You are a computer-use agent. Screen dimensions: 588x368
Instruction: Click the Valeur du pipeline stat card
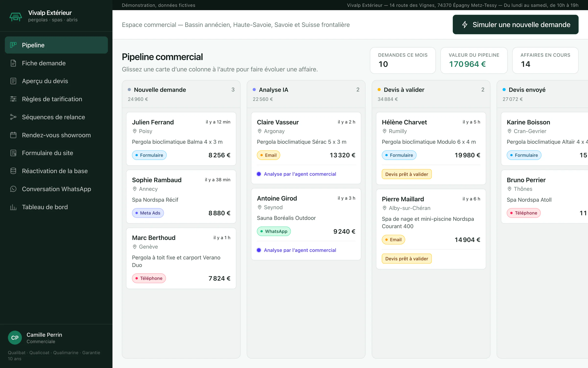(474, 60)
